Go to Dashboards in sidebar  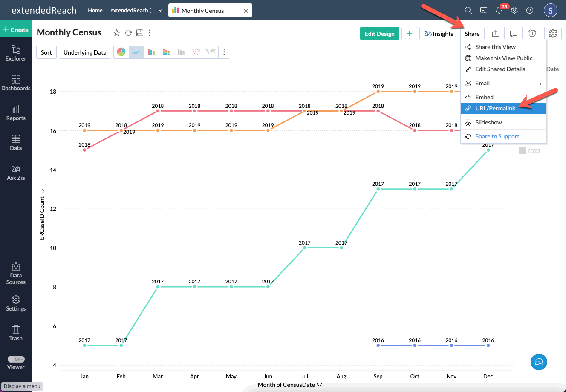pyautogui.click(x=16, y=83)
